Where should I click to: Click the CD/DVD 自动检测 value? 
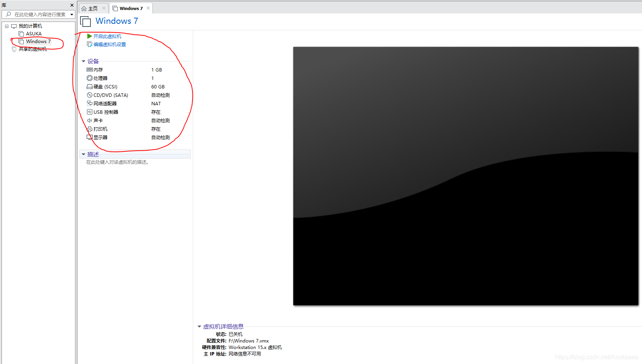tap(160, 95)
